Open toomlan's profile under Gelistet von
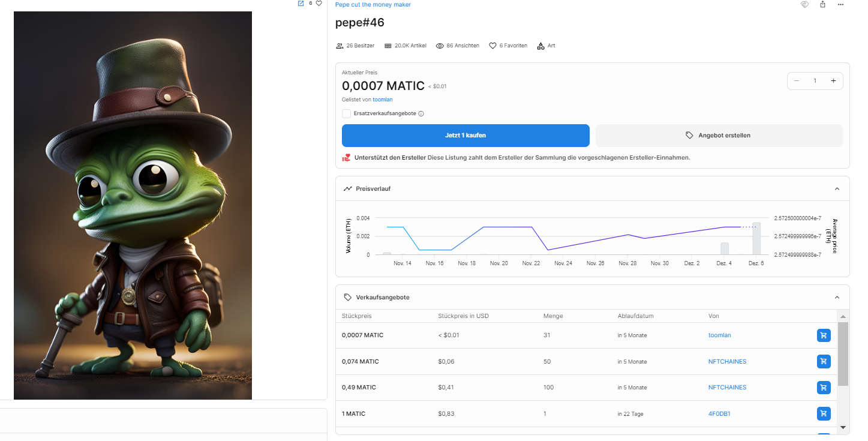 [x=383, y=100]
